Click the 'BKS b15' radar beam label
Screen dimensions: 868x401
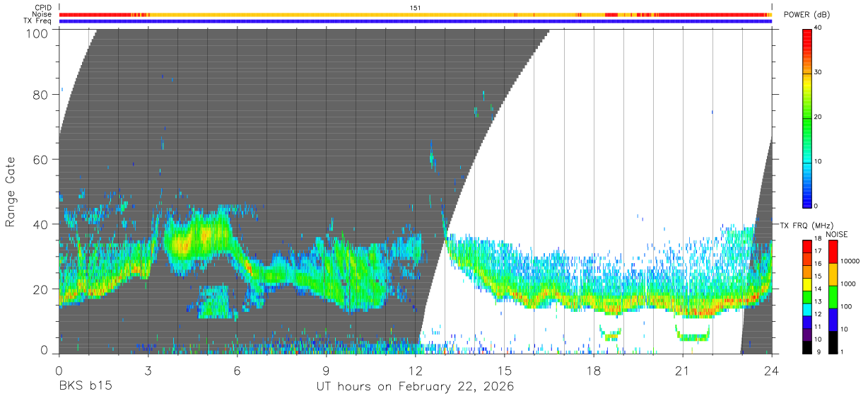[x=85, y=387]
